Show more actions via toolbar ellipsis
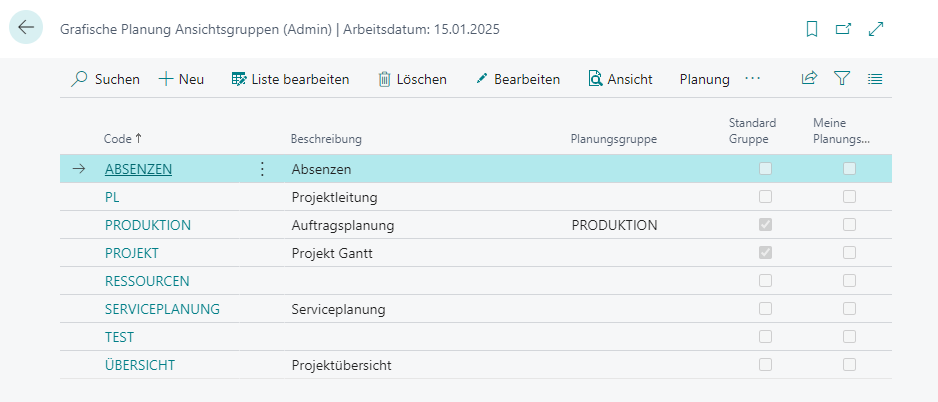This screenshot has height=402, width=938. (753, 78)
